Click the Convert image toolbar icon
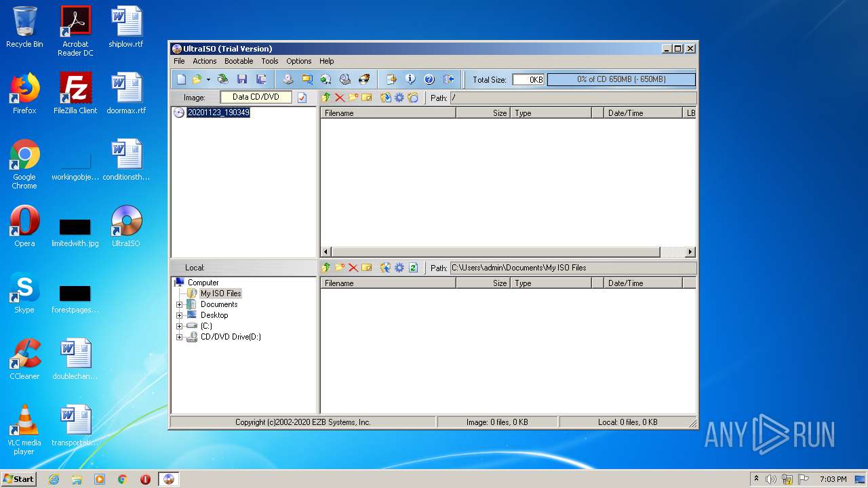This screenshot has height=488, width=868. point(325,79)
